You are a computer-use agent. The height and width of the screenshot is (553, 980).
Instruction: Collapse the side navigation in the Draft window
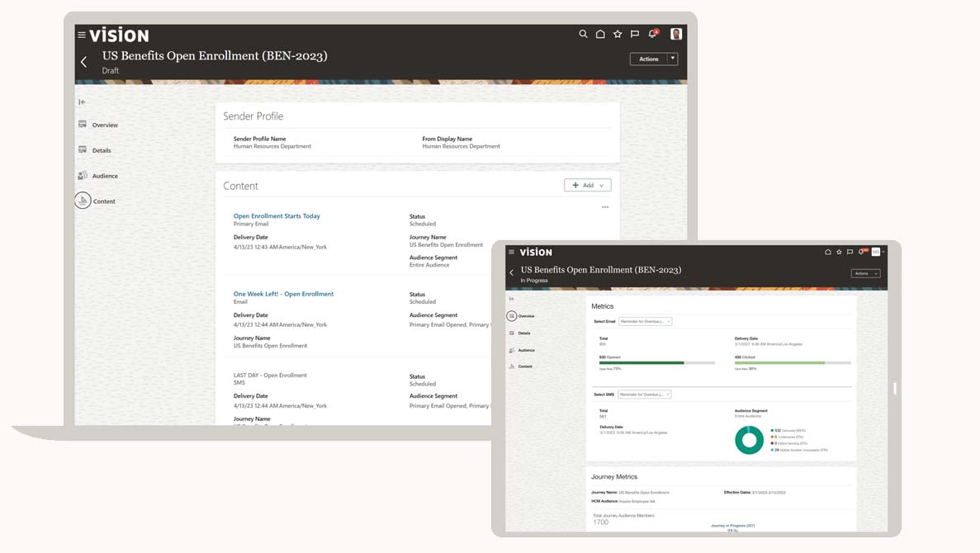82,102
